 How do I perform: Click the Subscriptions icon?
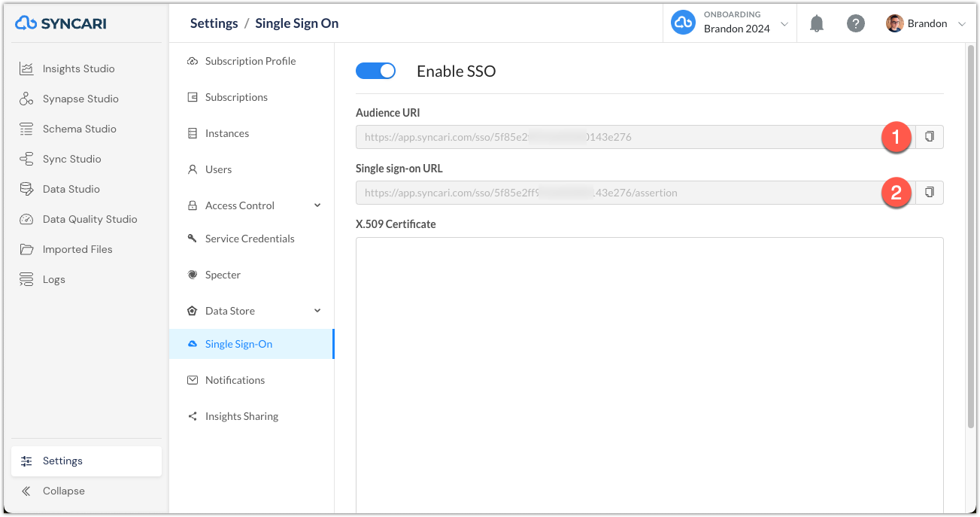[193, 97]
